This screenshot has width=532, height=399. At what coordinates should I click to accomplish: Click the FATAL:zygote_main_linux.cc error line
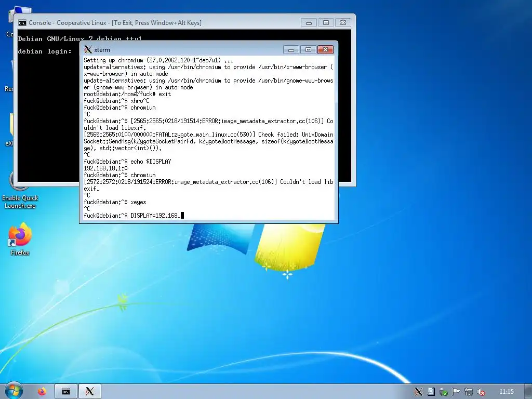click(208, 141)
